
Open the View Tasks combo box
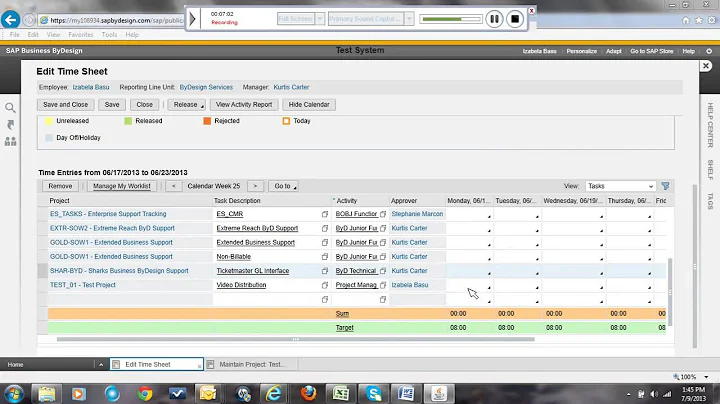pyautogui.click(x=620, y=186)
